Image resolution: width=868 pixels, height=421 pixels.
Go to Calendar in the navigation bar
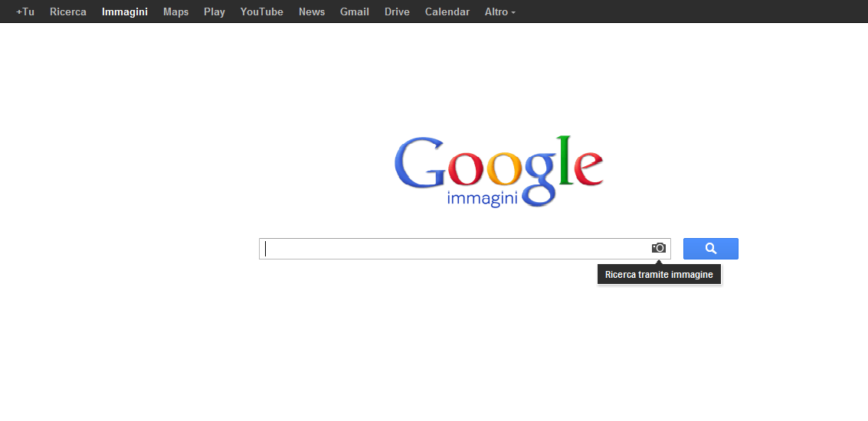(447, 11)
